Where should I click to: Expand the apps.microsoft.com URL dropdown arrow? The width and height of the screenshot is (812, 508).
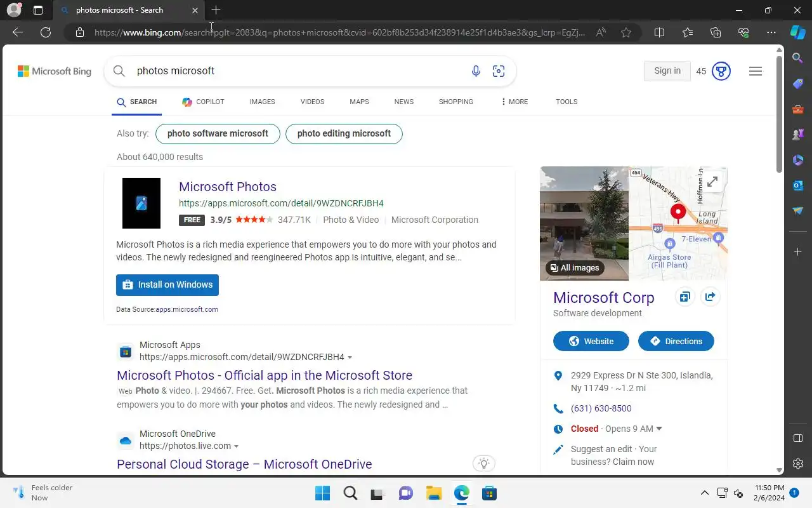pos(350,358)
